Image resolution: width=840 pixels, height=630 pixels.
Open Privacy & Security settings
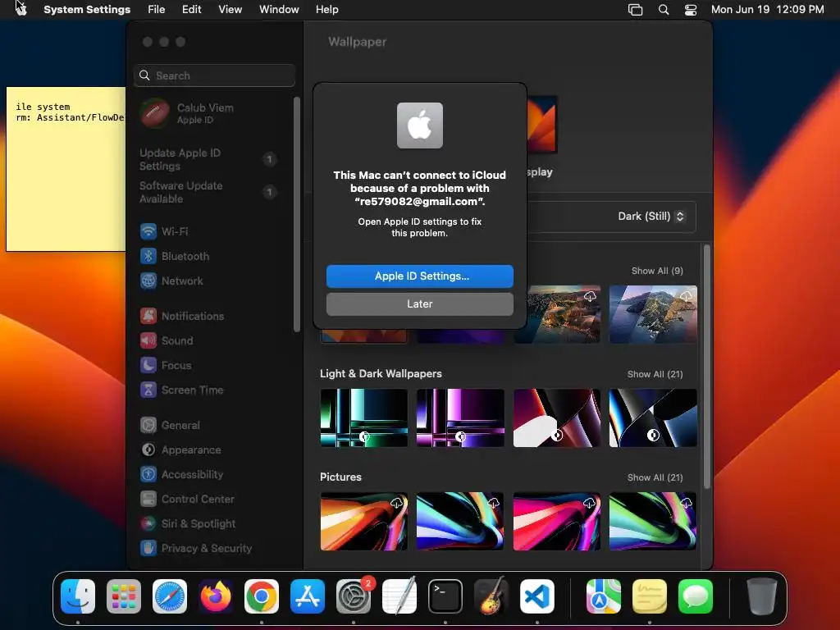point(214,549)
